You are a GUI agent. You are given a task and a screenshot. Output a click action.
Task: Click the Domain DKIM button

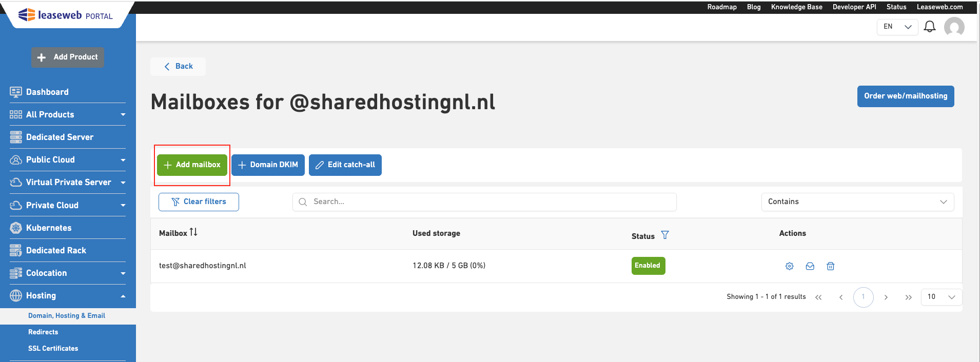coord(268,165)
